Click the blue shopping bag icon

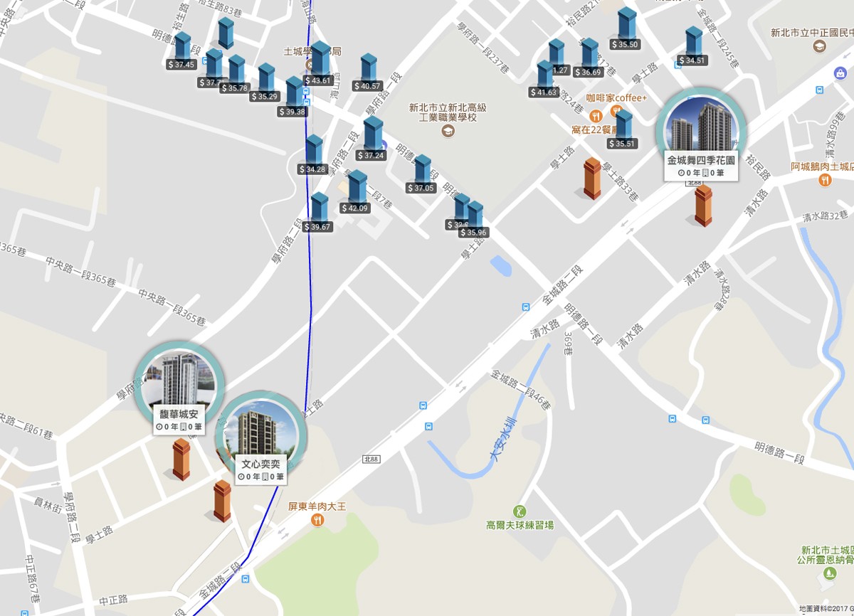[x=840, y=73]
